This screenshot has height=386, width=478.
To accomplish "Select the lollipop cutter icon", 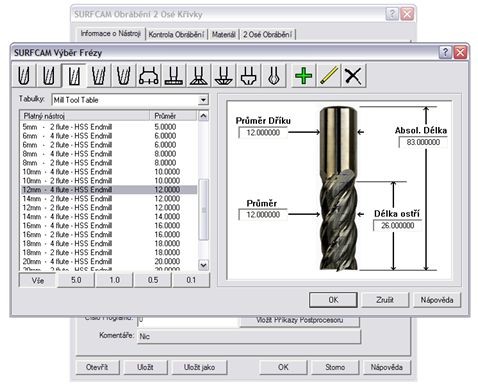I will coord(273,76).
